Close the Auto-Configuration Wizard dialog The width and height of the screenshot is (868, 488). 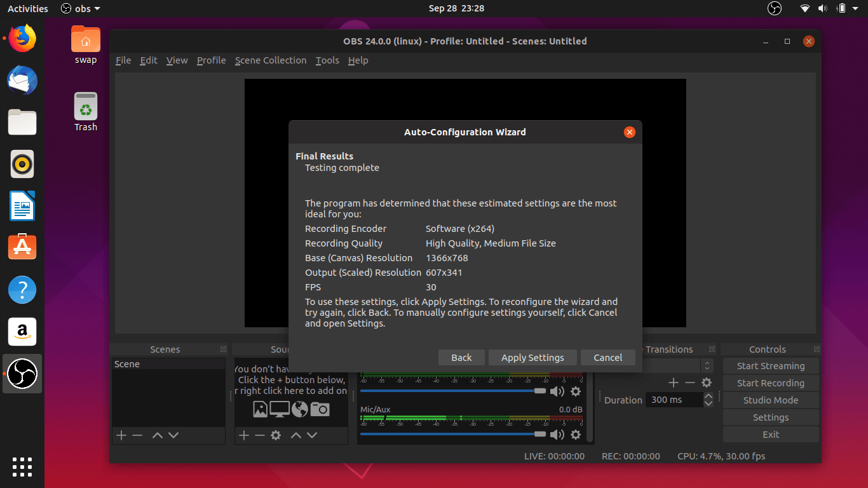point(629,132)
